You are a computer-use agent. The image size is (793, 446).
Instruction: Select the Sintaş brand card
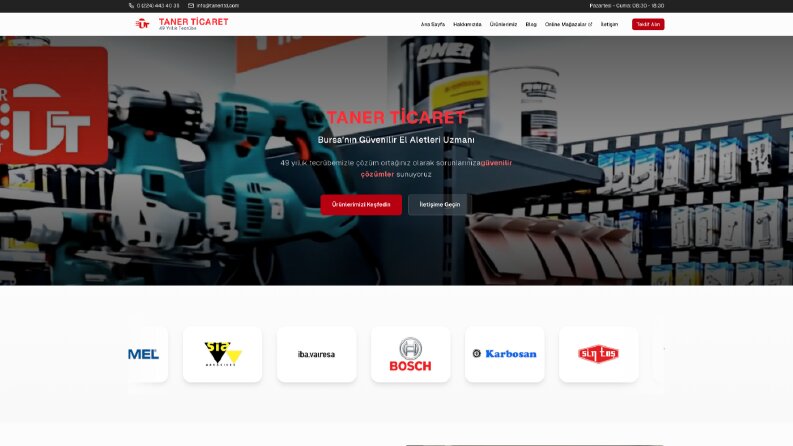pyautogui.click(x=599, y=354)
